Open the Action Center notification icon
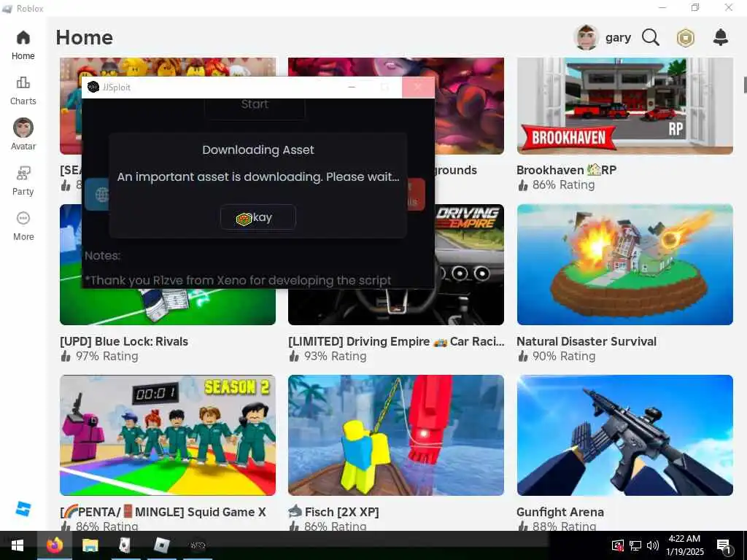 [x=724, y=546]
